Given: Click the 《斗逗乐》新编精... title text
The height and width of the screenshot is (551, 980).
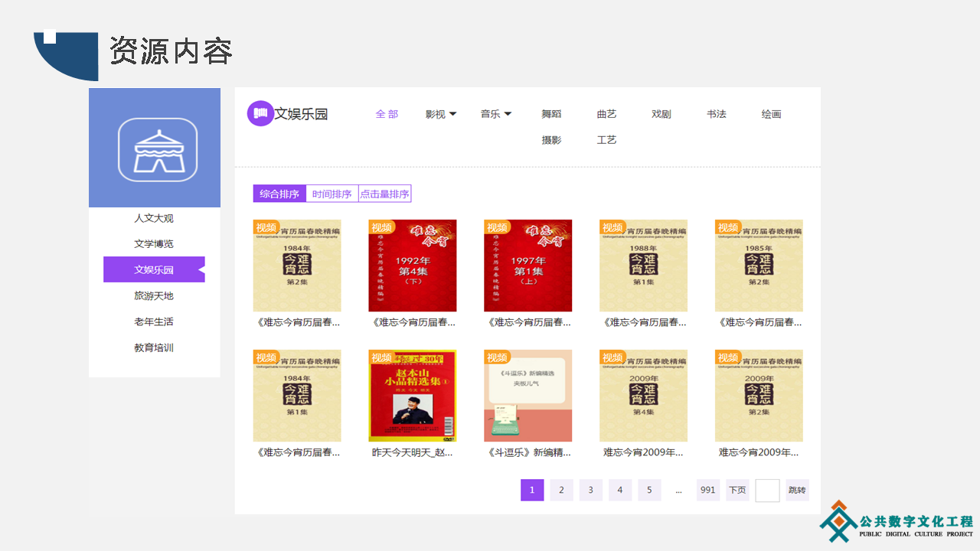Looking at the screenshot, I should [528, 452].
